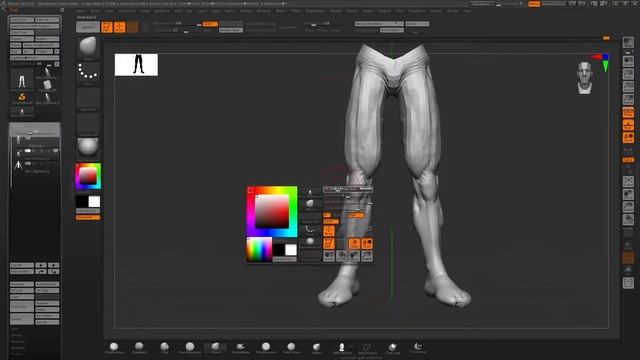The width and height of the screenshot is (640, 360).
Task: Click the left shelf color picker square
Action: [88, 176]
